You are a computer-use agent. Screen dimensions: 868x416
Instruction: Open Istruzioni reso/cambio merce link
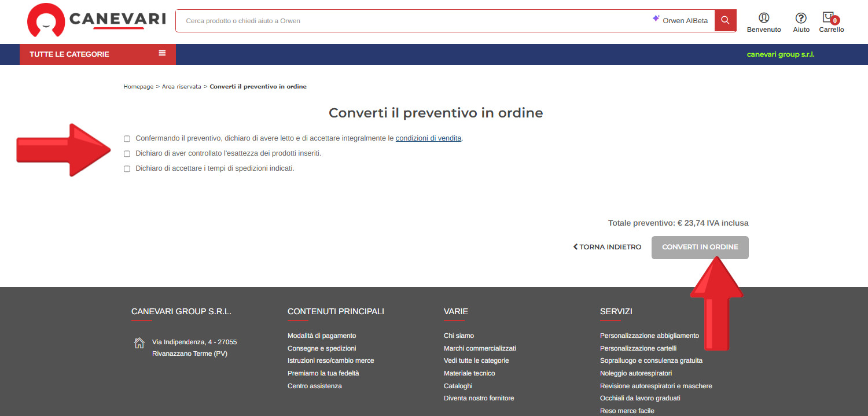click(331, 360)
